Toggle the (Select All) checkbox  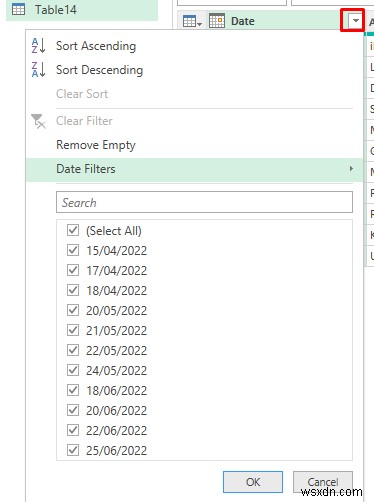73,230
